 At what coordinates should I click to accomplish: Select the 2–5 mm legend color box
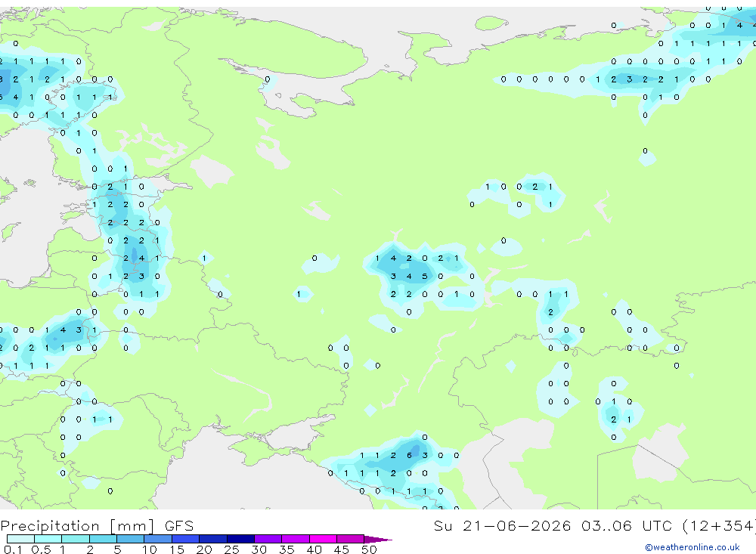click(x=103, y=539)
